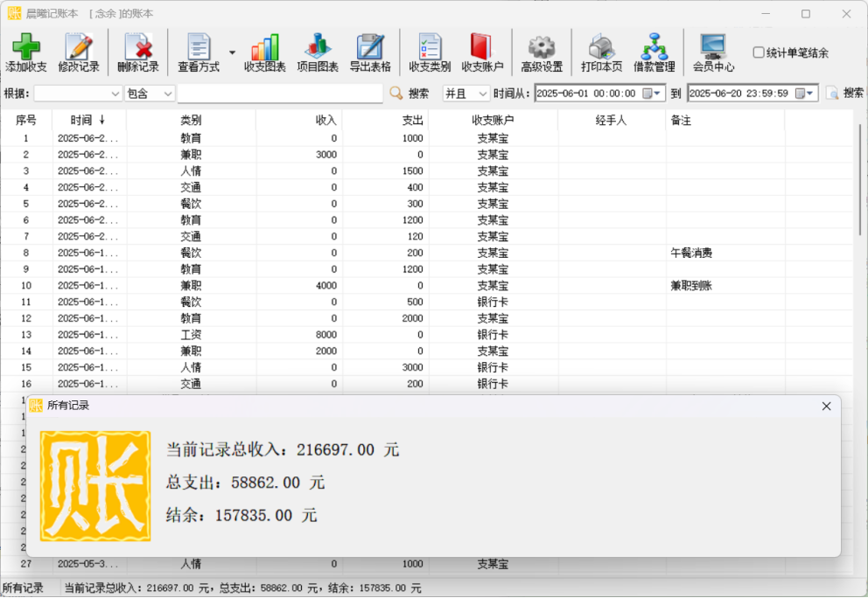Click the 导出表格 export icon

pyautogui.click(x=370, y=46)
